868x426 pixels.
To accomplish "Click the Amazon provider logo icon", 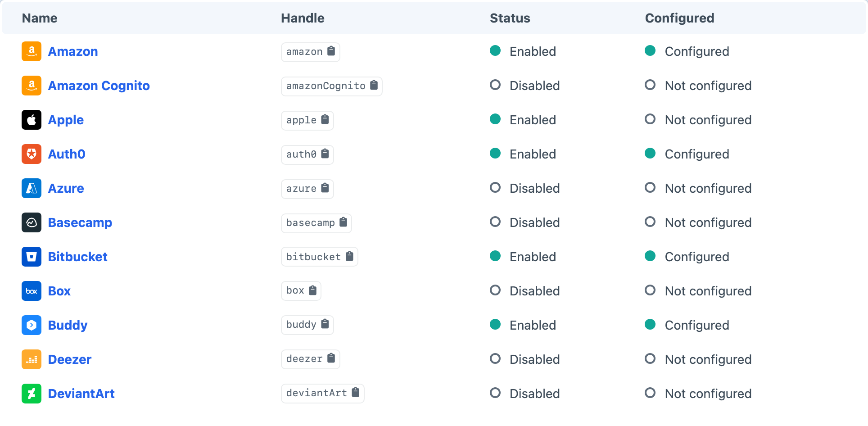I will [x=32, y=51].
